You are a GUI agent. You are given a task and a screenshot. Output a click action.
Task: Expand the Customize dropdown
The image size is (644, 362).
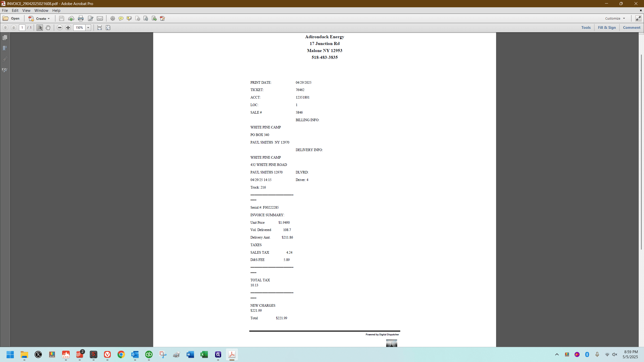click(615, 18)
